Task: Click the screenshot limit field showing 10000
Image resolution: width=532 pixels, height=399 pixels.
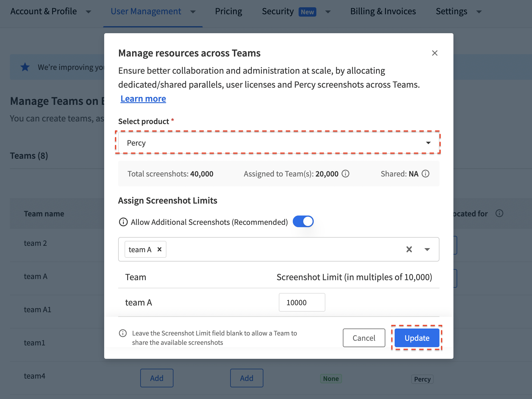Action: pyautogui.click(x=302, y=302)
